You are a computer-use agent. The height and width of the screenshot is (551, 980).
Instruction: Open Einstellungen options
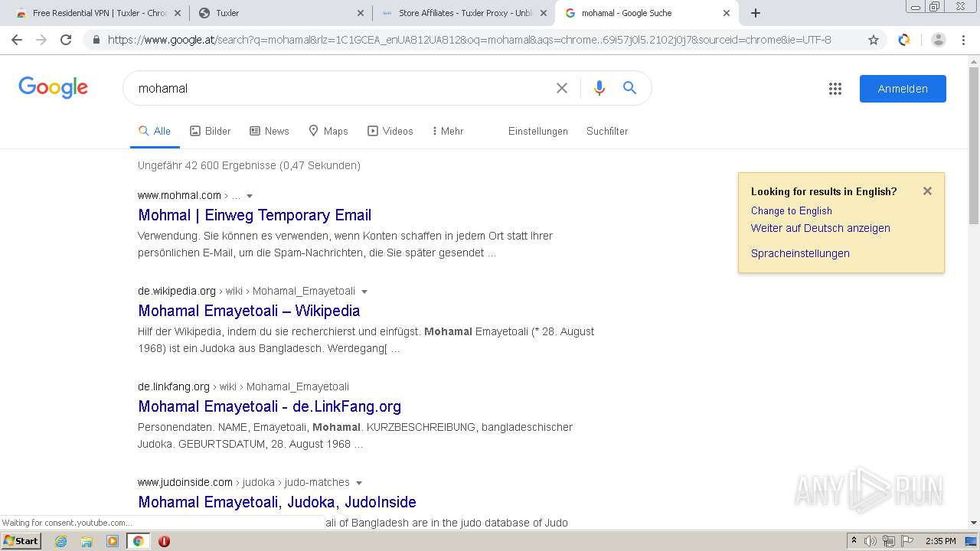click(x=538, y=131)
